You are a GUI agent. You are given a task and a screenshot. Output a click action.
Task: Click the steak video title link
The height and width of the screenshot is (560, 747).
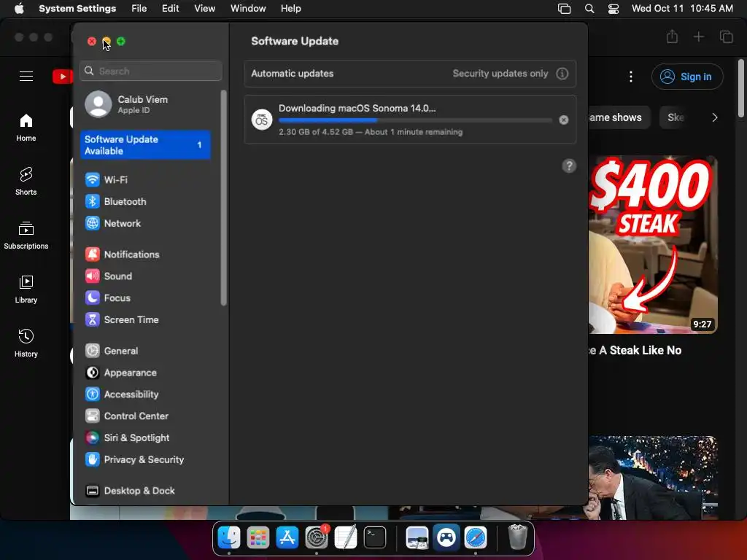635,351
